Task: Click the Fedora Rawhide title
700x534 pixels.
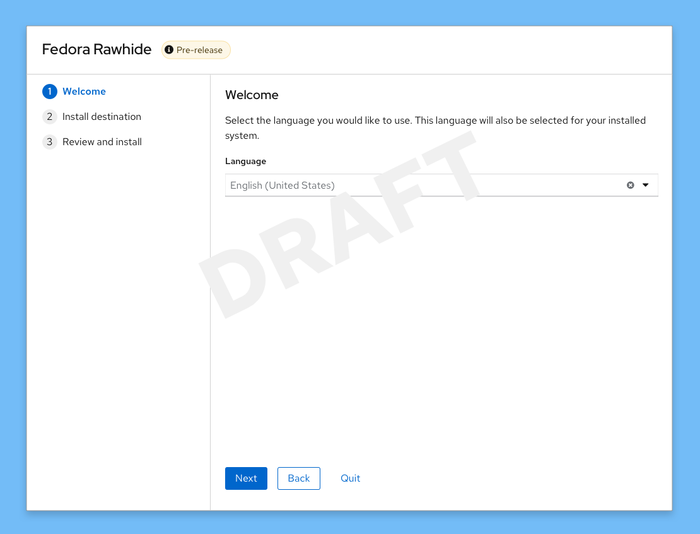Action: click(x=96, y=49)
